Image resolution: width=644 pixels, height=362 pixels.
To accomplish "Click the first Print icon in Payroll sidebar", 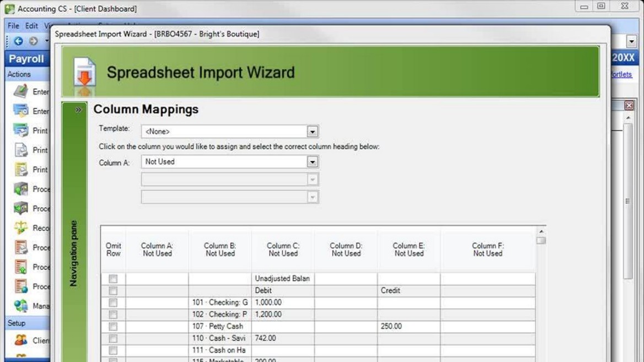I will [21, 131].
